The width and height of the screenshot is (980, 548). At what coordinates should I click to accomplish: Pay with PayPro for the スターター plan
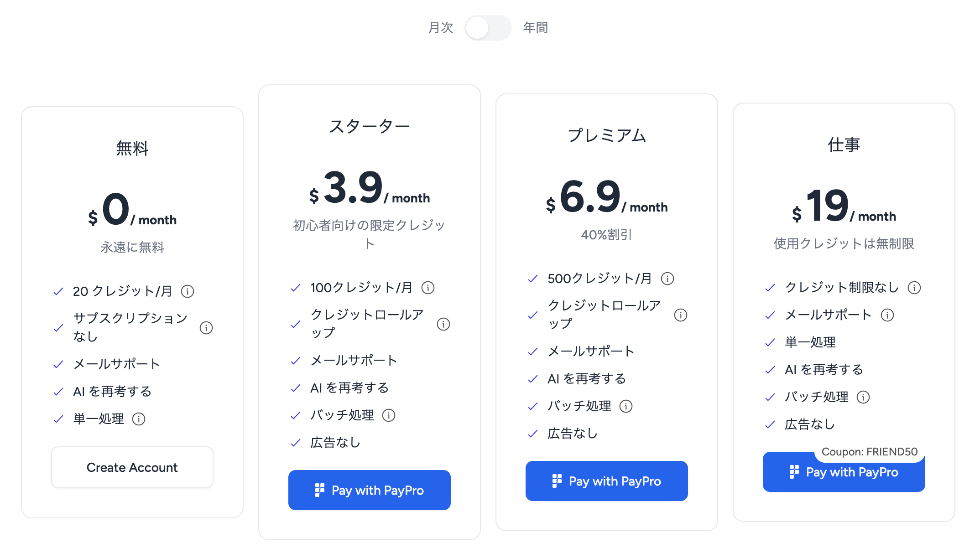[370, 490]
